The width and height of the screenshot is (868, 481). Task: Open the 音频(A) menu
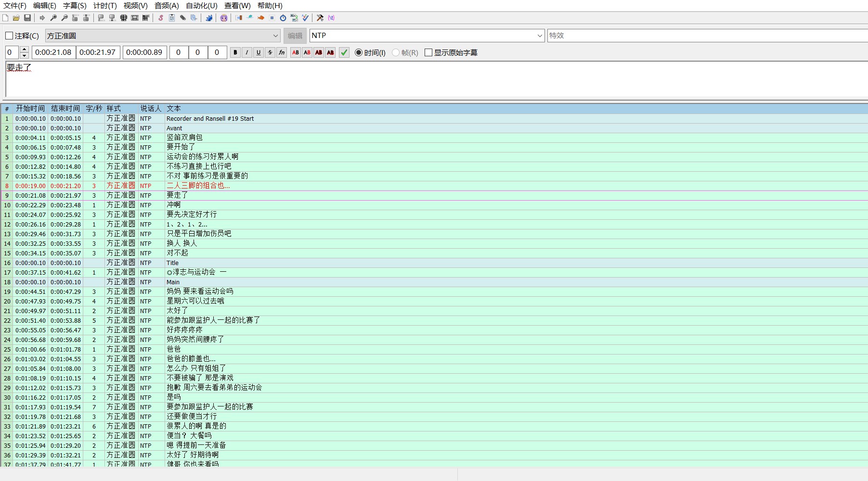pos(167,6)
